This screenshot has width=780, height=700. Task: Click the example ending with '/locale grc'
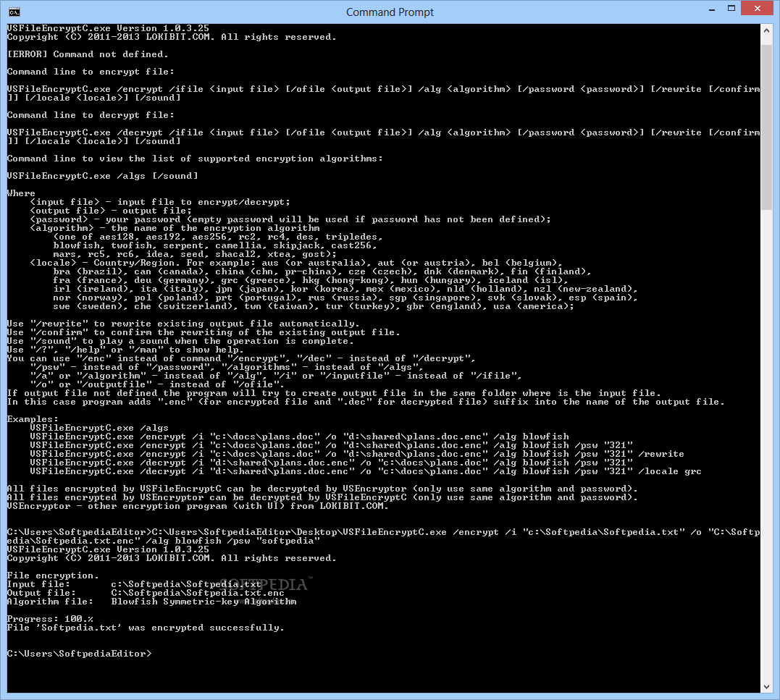(366, 471)
